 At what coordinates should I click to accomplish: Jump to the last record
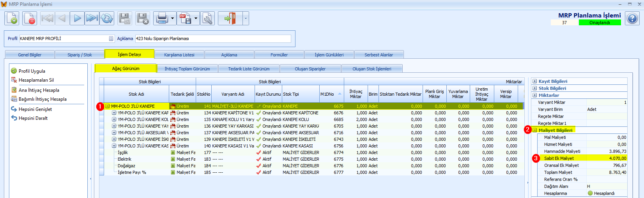[92, 18]
